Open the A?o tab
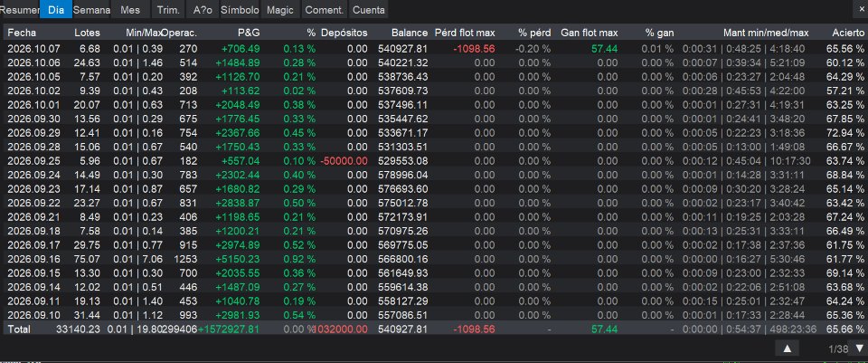 pos(203,10)
